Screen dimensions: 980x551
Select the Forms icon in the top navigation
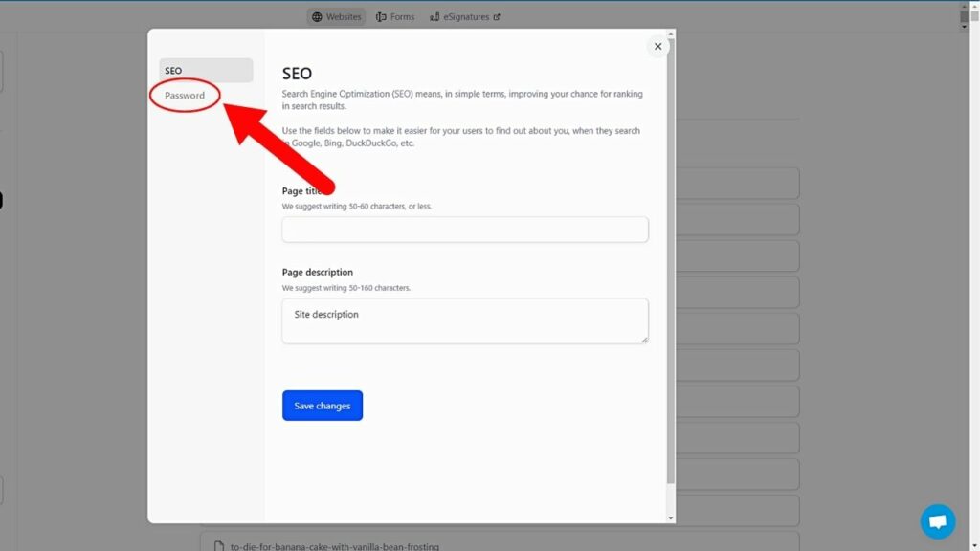[x=382, y=16]
